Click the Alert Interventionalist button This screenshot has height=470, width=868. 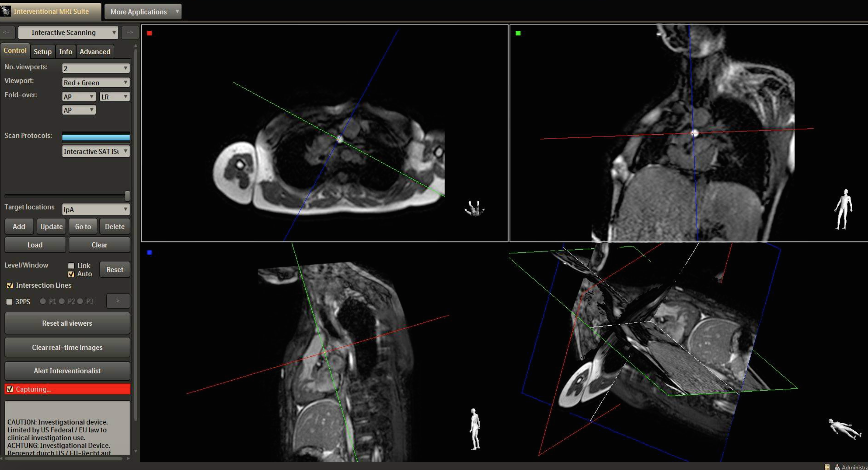[67, 371]
